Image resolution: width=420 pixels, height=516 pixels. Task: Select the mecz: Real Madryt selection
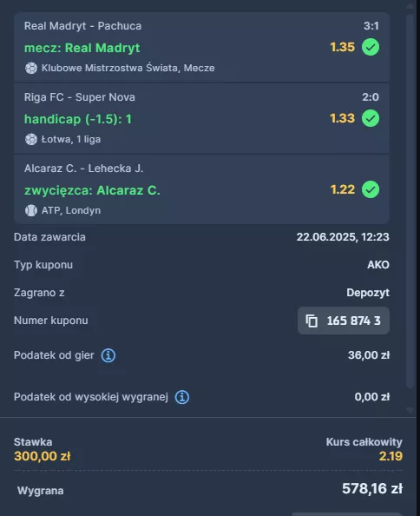82,48
